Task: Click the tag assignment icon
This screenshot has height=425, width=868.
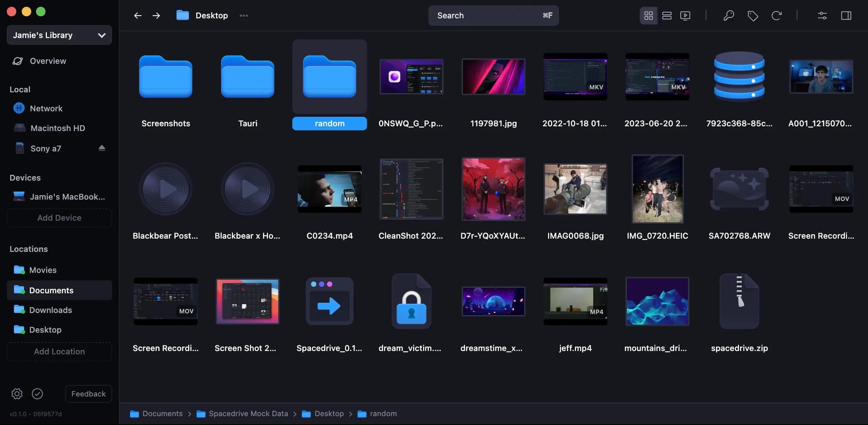Action: pyautogui.click(x=753, y=16)
